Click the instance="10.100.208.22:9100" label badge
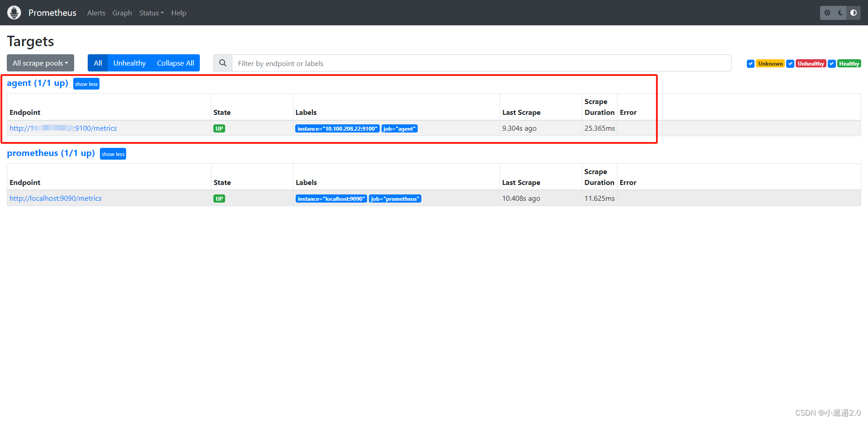This screenshot has width=868, height=421. pos(337,129)
